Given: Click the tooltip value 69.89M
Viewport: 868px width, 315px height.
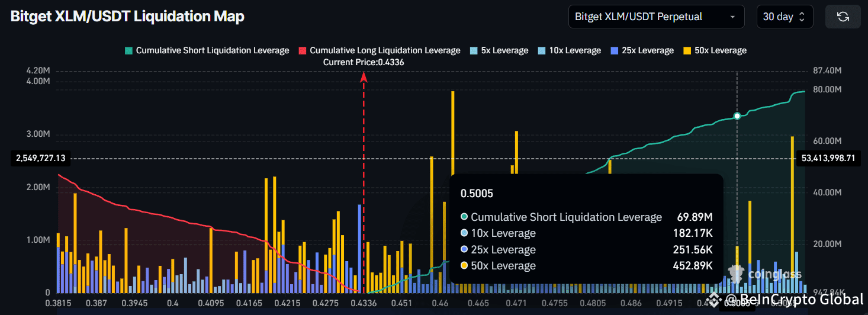Looking at the screenshot, I should [695, 217].
